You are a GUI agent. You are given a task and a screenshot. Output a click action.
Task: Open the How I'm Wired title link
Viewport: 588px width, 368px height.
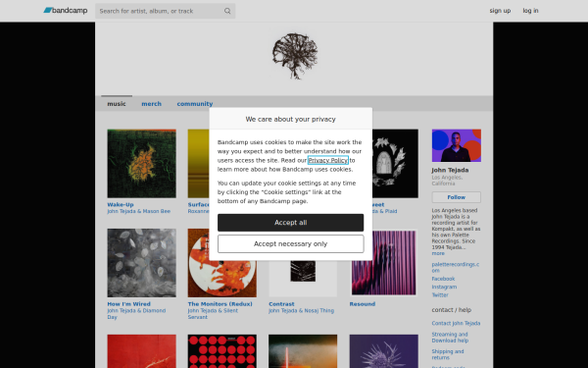tap(128, 304)
